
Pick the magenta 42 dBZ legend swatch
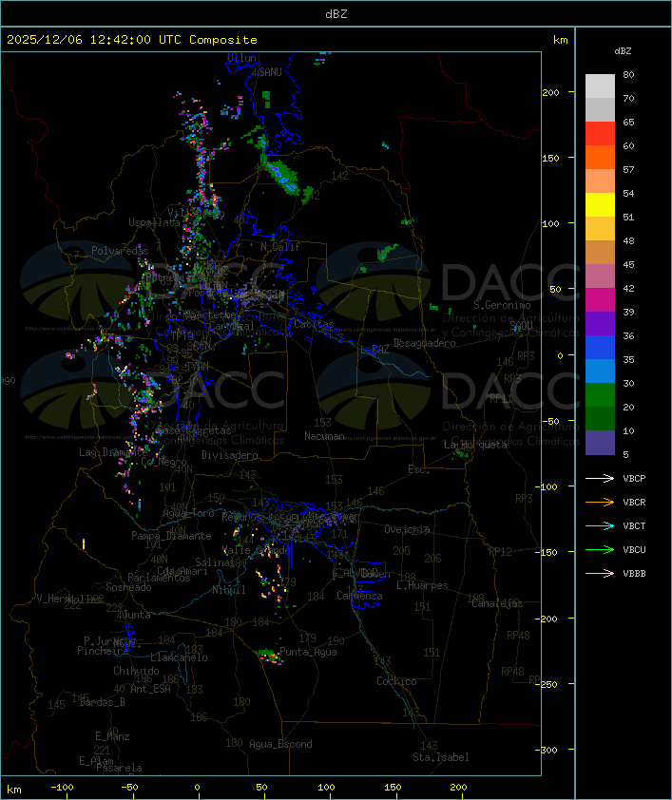pos(600,300)
